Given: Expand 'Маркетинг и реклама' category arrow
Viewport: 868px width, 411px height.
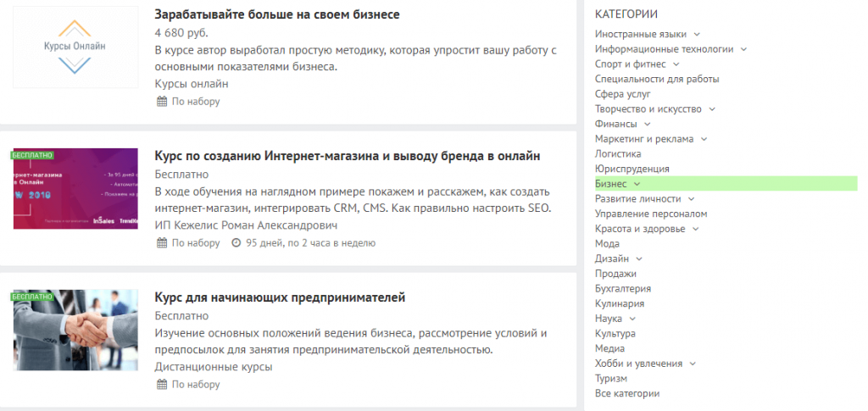Looking at the screenshot, I should coord(704,139).
